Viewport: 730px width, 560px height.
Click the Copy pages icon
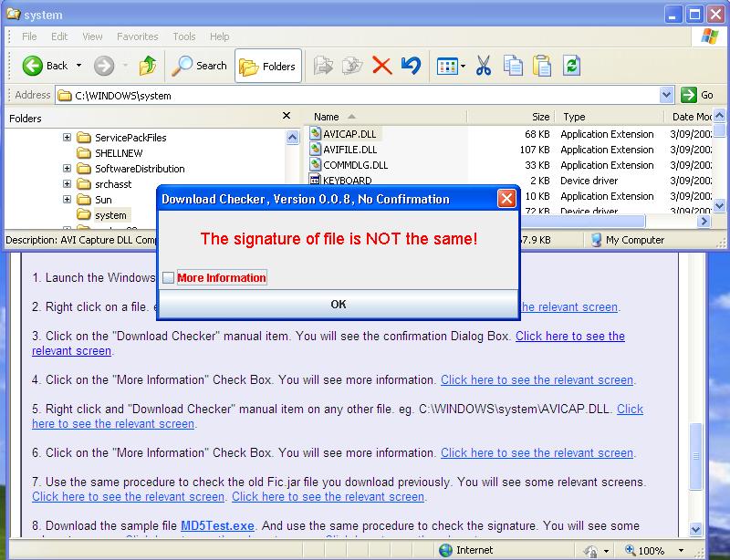pos(513,66)
